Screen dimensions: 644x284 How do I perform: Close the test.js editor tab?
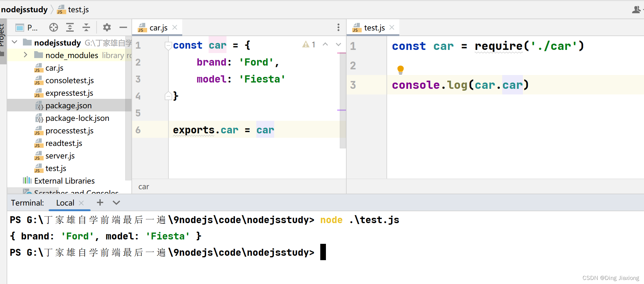[392, 28]
